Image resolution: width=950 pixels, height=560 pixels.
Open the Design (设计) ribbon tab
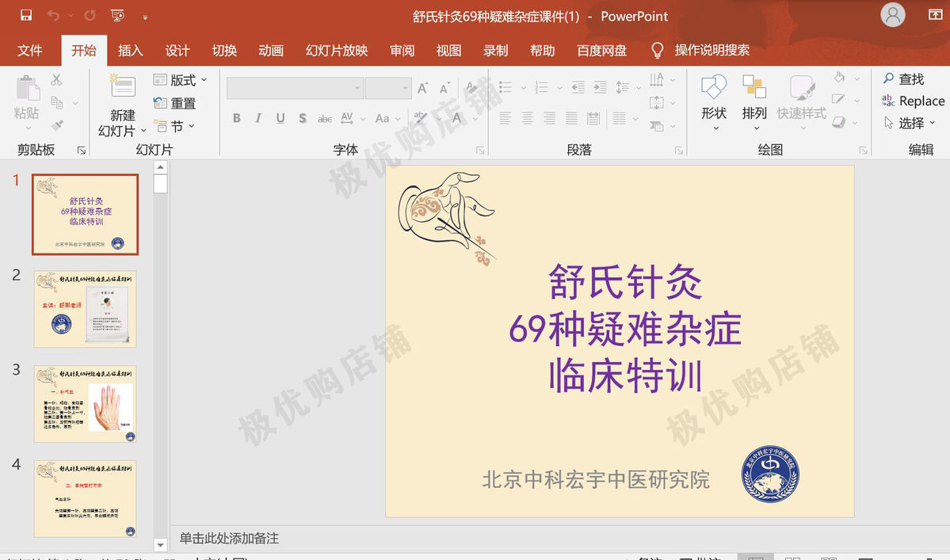pyautogui.click(x=177, y=51)
